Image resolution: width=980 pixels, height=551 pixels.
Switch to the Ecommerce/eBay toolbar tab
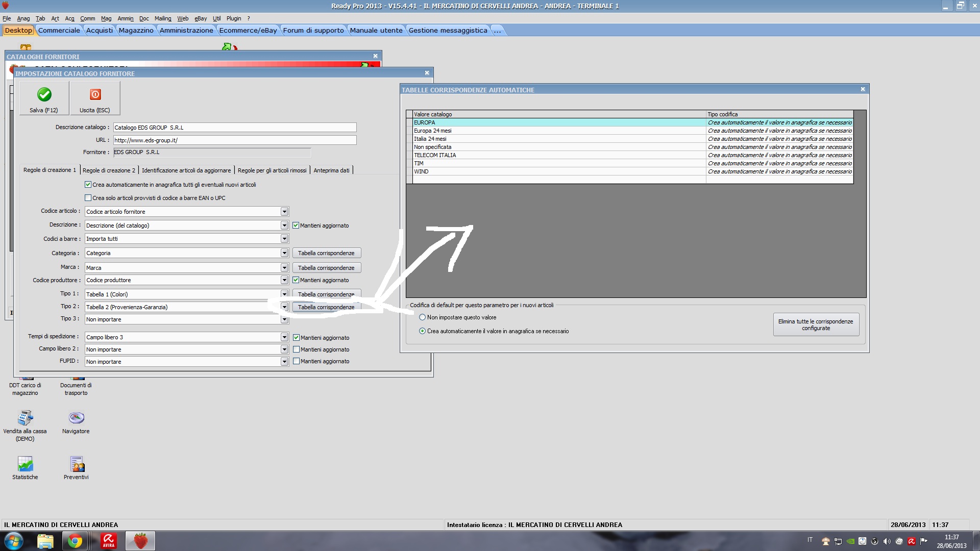tap(248, 30)
